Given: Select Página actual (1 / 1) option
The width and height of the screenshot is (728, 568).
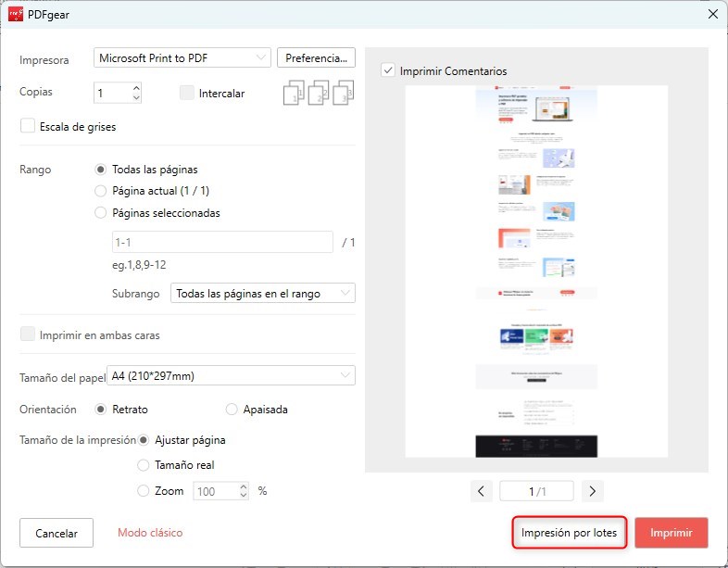Looking at the screenshot, I should tap(100, 191).
